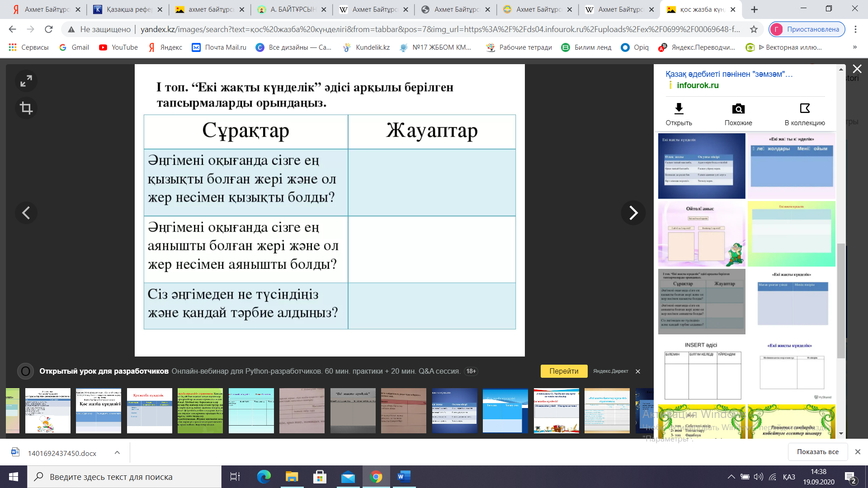The width and height of the screenshot is (868, 488).
Task: Go to next image with right arrow
Action: coord(633,213)
